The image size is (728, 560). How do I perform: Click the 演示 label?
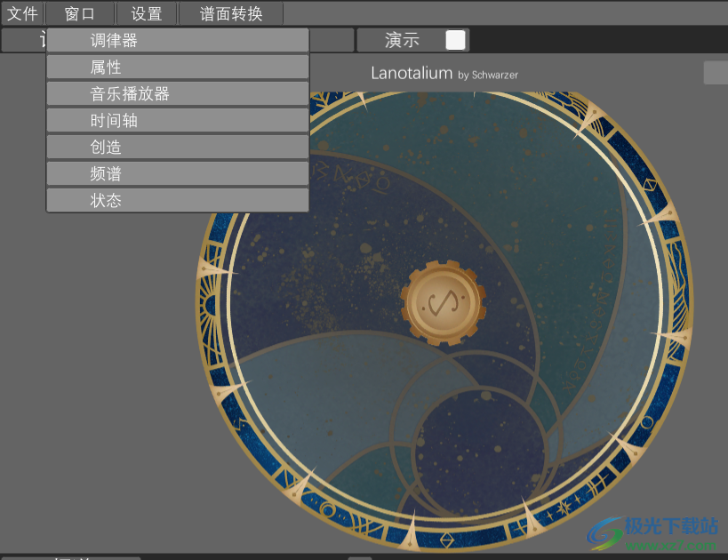402,40
